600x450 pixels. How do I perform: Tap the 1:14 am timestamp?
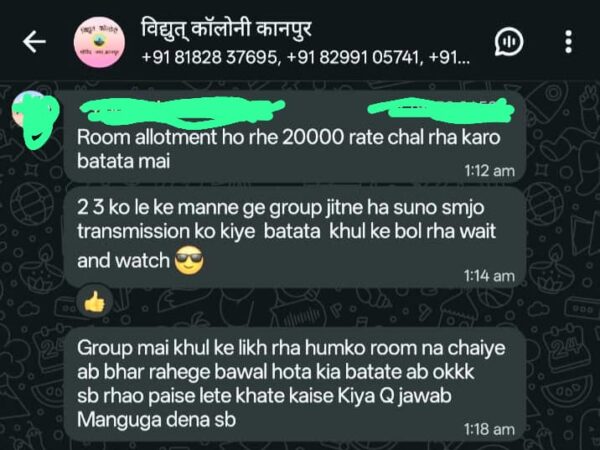tap(489, 276)
